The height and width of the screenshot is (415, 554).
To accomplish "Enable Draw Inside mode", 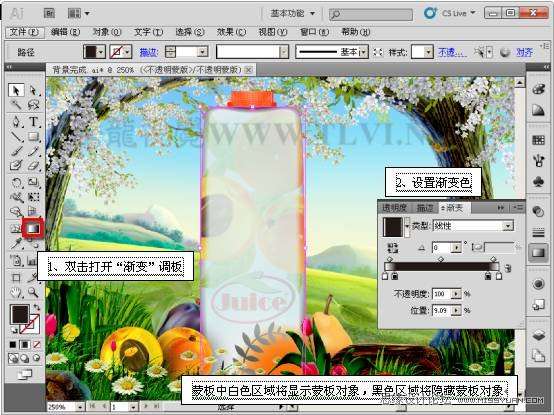I will 36,358.
